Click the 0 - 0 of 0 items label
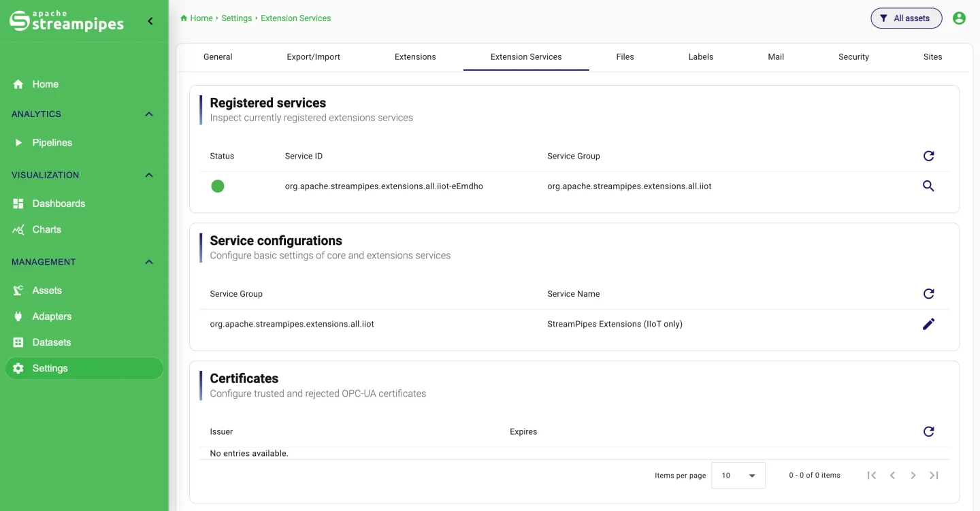 [815, 475]
